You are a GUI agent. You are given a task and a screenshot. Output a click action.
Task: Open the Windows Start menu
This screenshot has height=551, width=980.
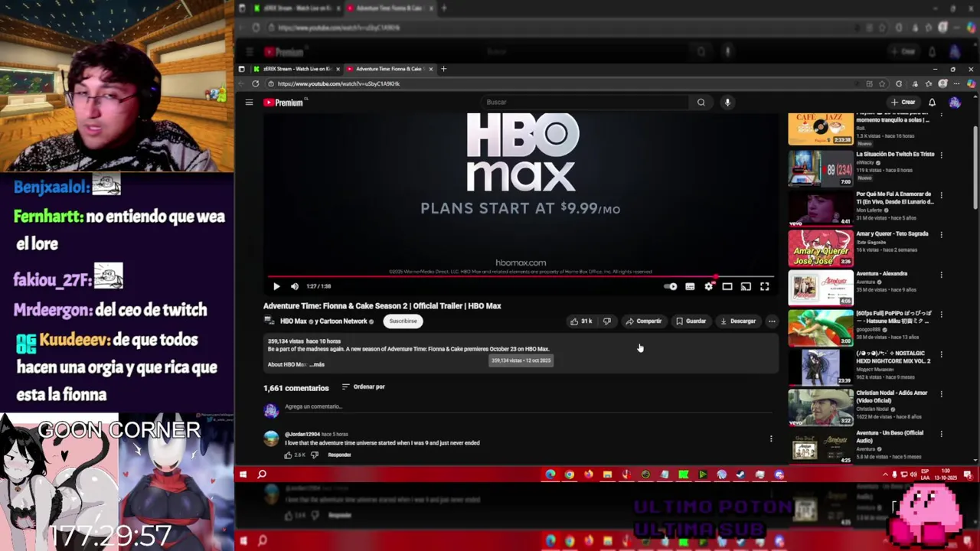point(243,474)
